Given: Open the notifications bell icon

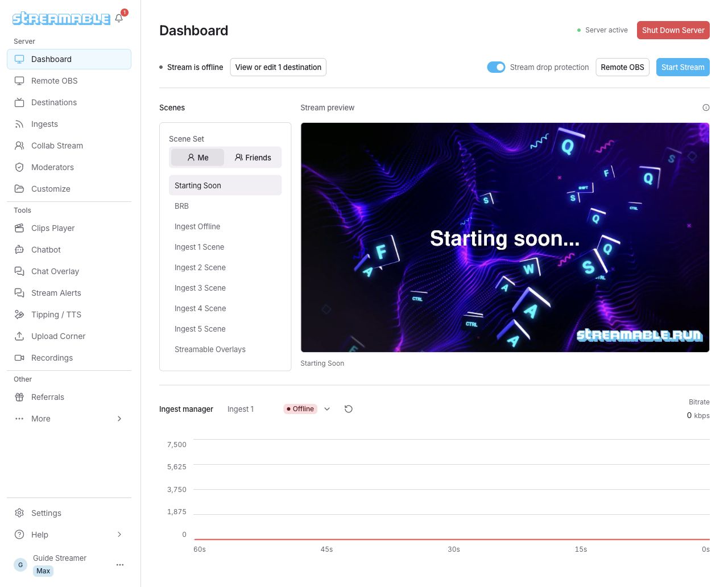Looking at the screenshot, I should pyautogui.click(x=119, y=18).
